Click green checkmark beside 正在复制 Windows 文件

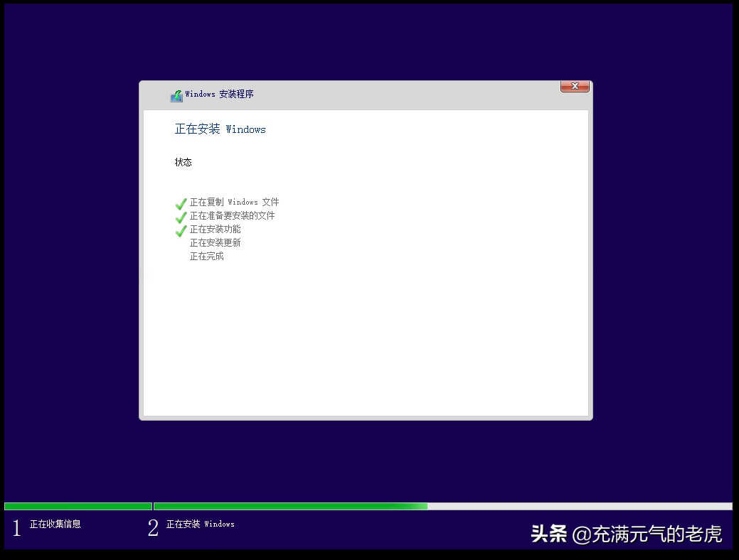(x=181, y=203)
